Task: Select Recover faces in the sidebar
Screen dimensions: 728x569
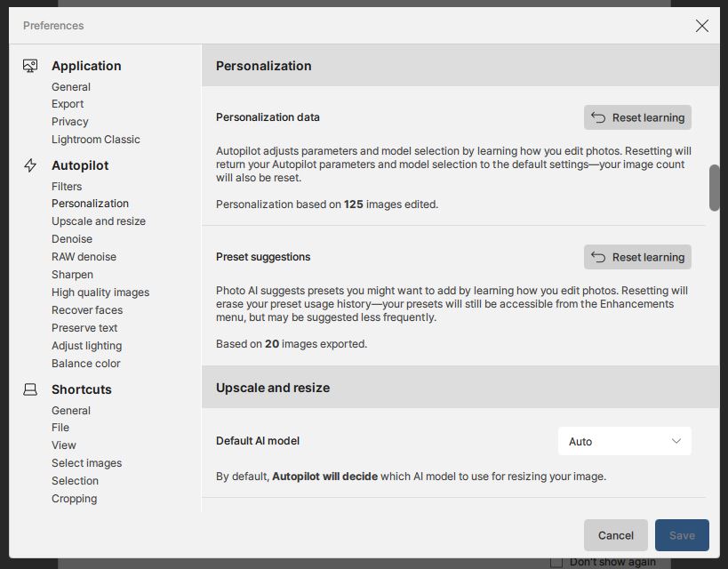Action: point(86,309)
